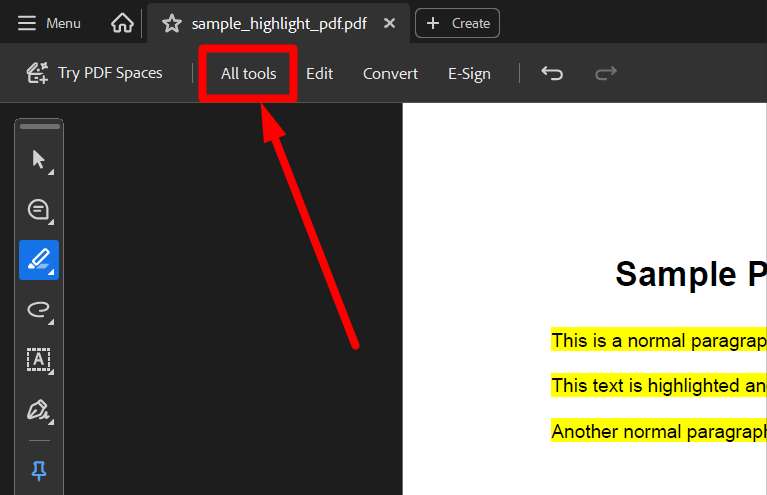Open the All tools panel
This screenshot has height=495, width=767.
pyautogui.click(x=248, y=73)
